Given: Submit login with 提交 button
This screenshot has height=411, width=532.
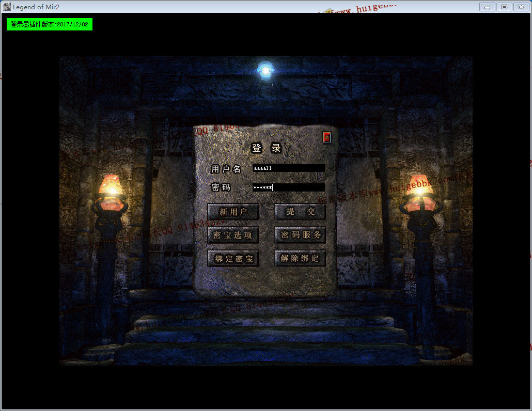Looking at the screenshot, I should tap(300, 212).
